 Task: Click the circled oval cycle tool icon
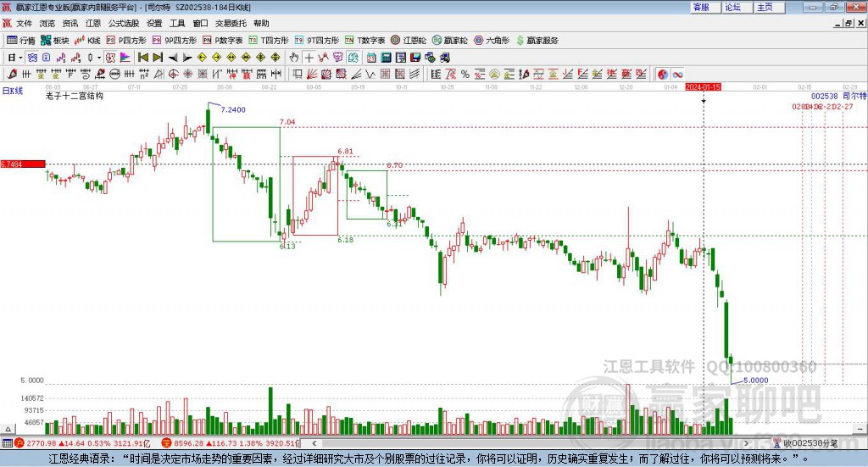tap(115, 74)
